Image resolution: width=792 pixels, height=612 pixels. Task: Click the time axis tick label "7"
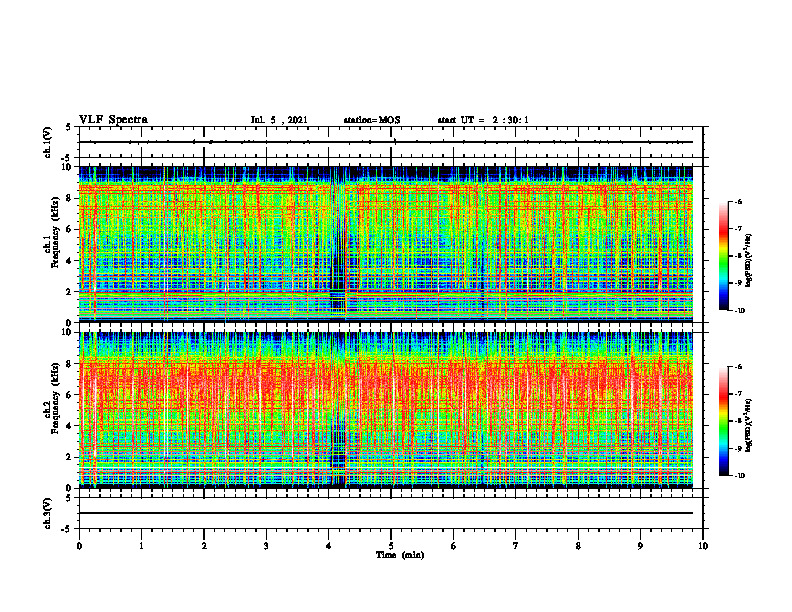(516, 546)
